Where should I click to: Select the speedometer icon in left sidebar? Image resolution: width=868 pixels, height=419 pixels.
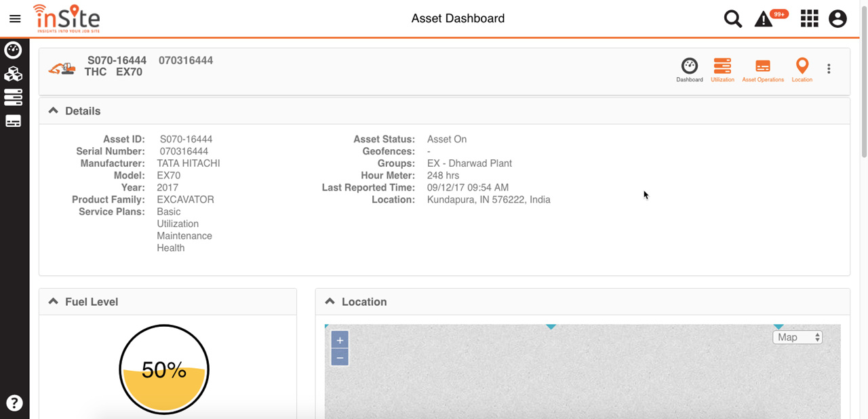pyautogui.click(x=13, y=50)
